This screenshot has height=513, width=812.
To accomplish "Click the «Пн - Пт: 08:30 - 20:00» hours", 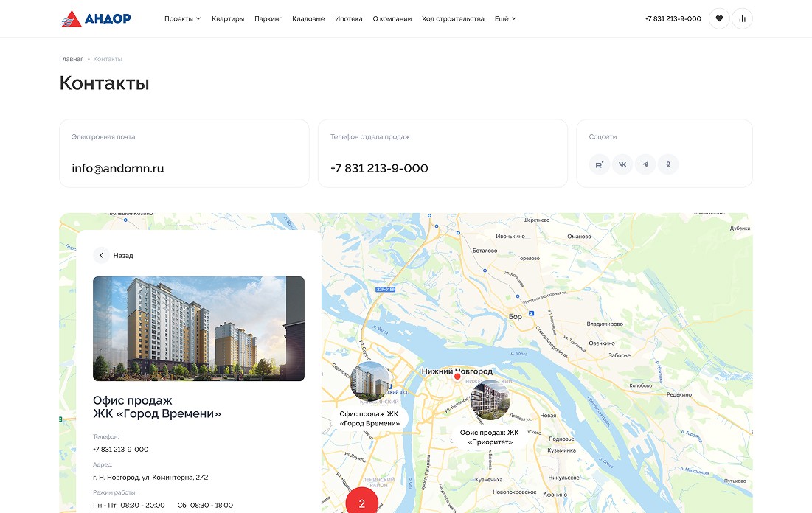I will click(129, 505).
